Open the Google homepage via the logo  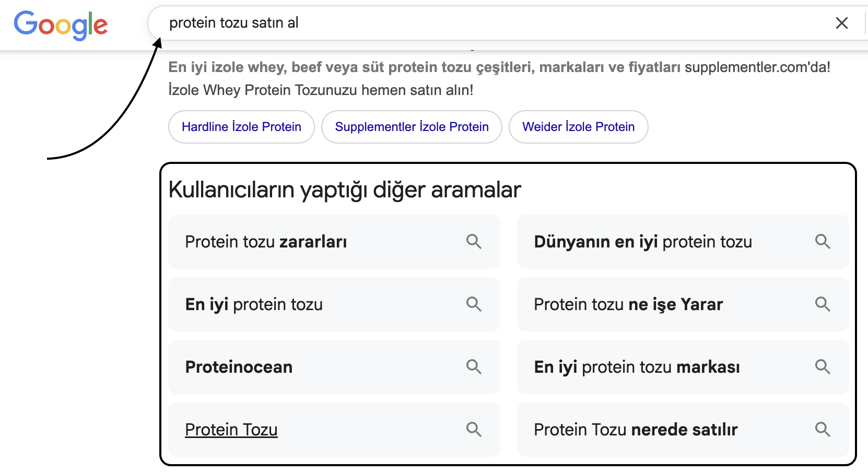click(60, 25)
